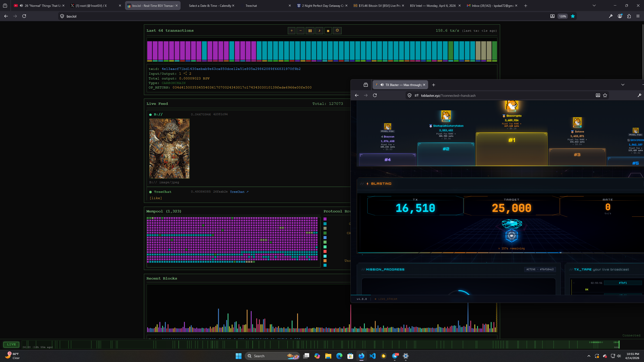Select the #3 podium for $steve
The width and height of the screenshot is (644, 362).
coord(577,157)
